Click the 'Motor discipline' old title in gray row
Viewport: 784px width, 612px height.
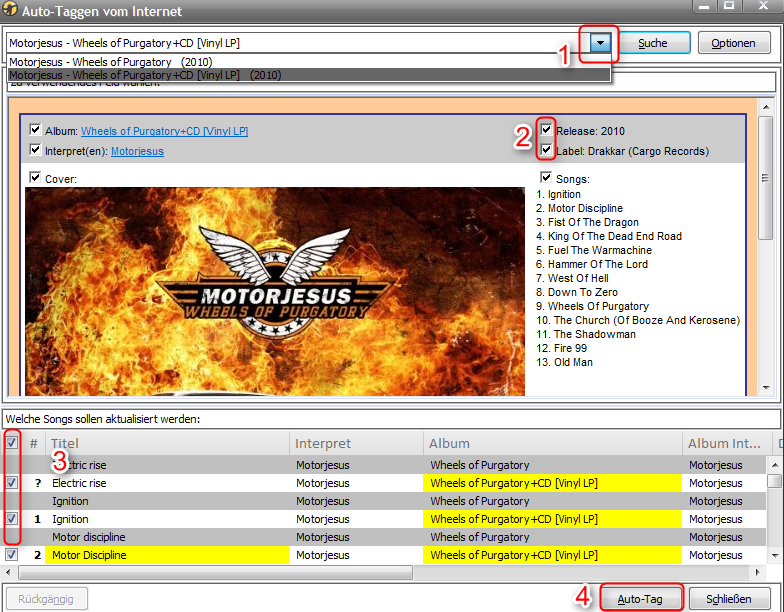pyautogui.click(x=89, y=537)
